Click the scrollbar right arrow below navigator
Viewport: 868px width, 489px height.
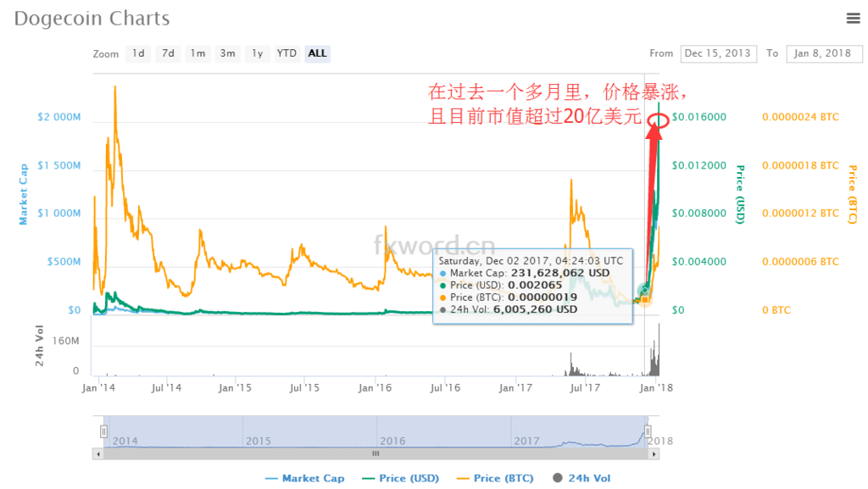click(x=654, y=454)
